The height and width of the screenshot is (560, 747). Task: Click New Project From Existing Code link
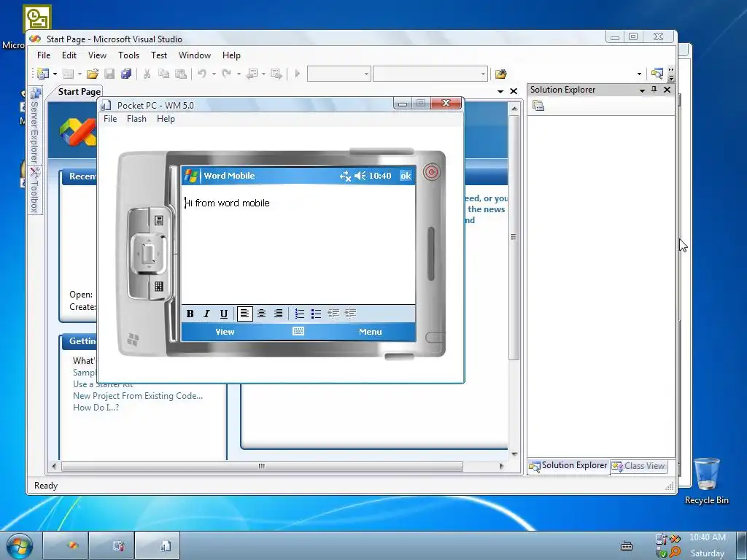pyautogui.click(x=138, y=396)
